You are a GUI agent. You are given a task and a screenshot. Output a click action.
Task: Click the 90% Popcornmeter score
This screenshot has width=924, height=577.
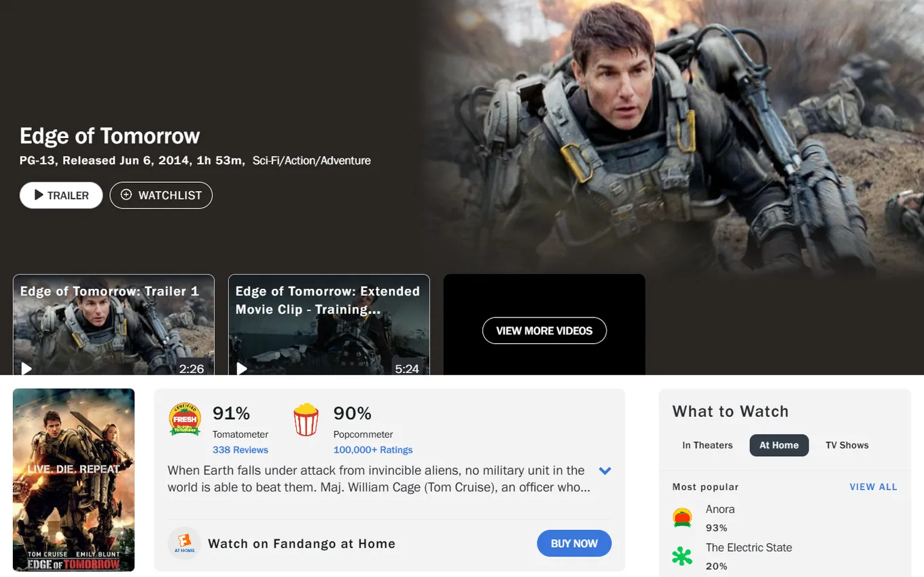(353, 413)
